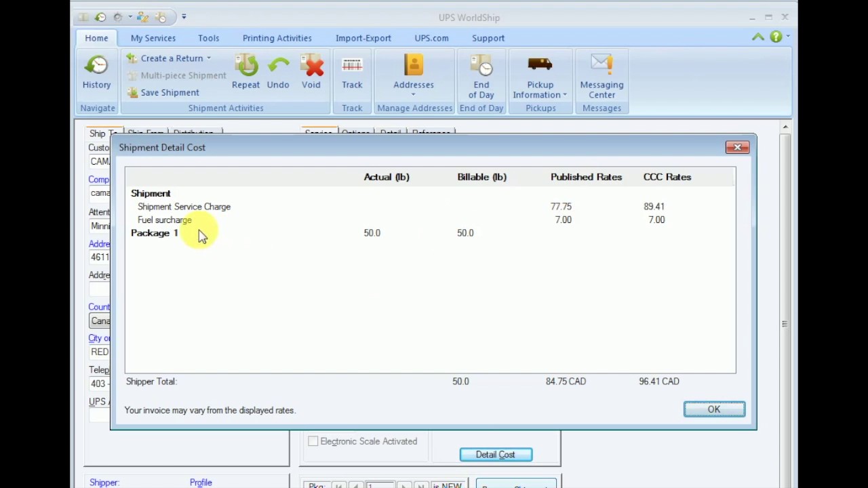Click the 77.75 published rate value

coord(561,207)
